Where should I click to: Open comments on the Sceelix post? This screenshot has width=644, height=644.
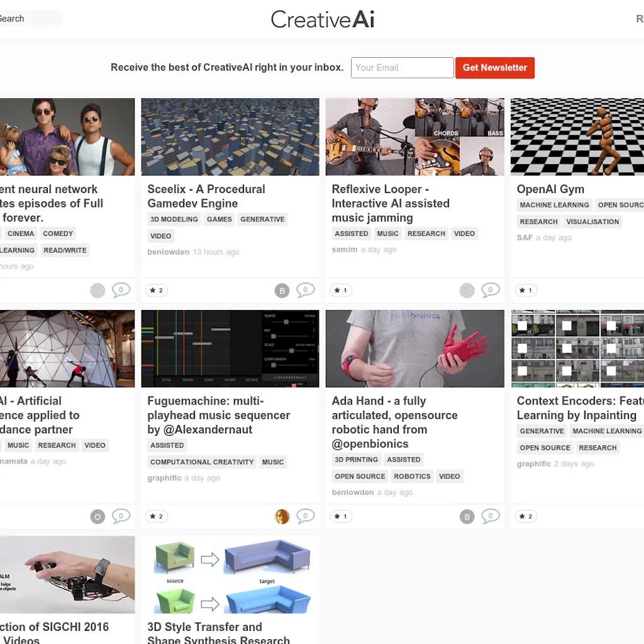coord(306,290)
